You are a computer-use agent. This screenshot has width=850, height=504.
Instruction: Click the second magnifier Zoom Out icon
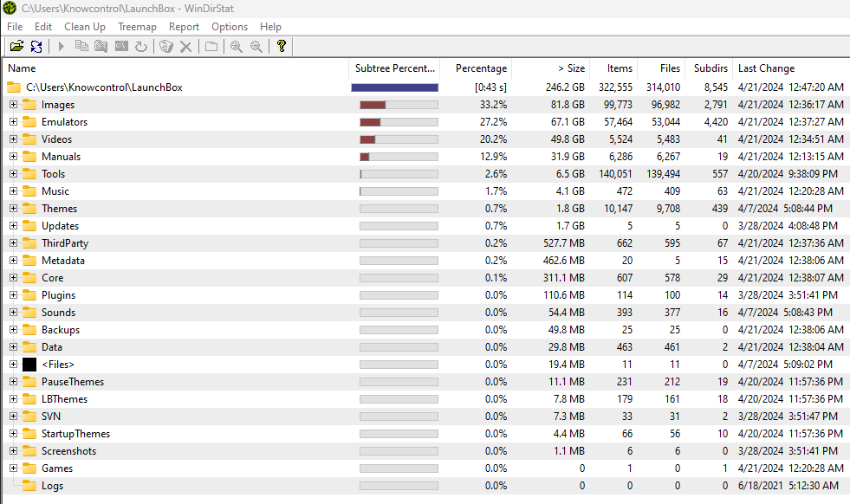coord(256,47)
